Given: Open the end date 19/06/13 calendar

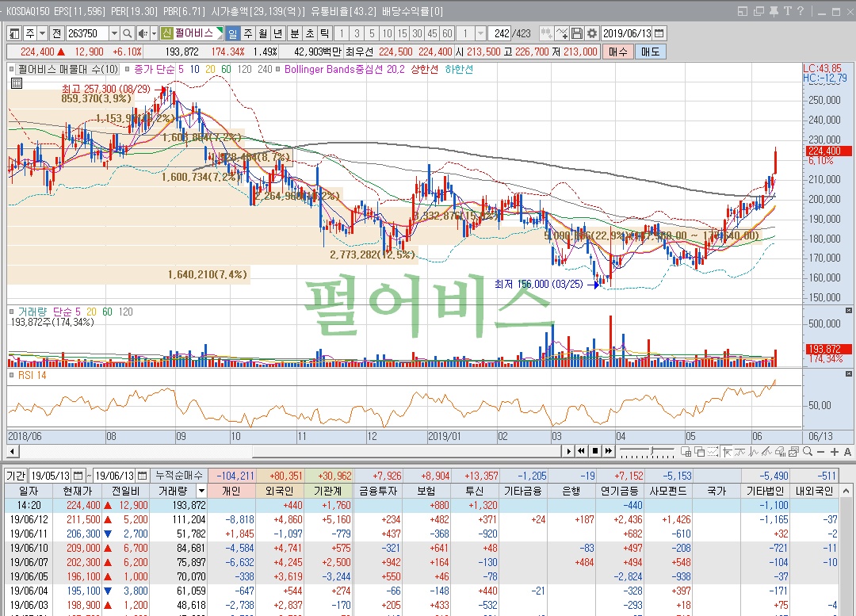Looking at the screenshot, I should tap(142, 476).
